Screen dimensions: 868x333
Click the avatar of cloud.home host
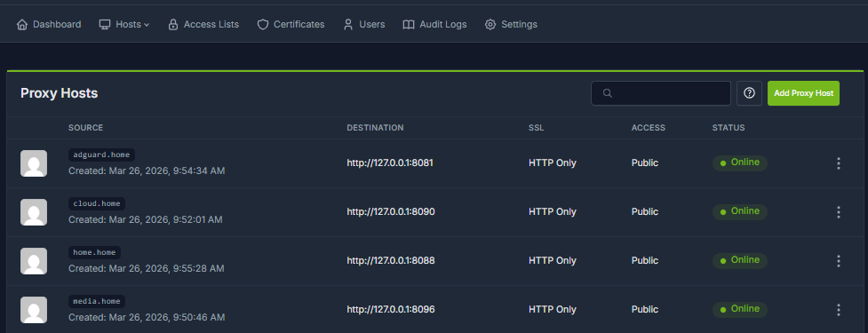pyautogui.click(x=34, y=212)
